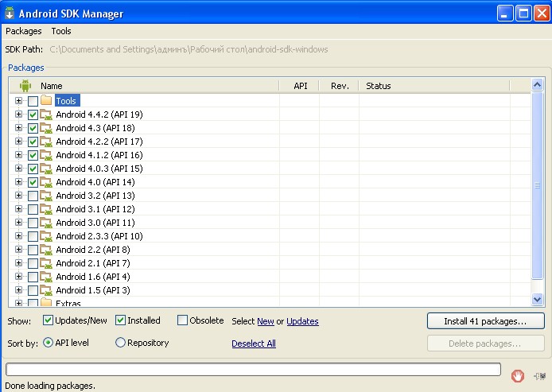Select the API level sort radio button
The height and width of the screenshot is (392, 552).
pyautogui.click(x=48, y=343)
